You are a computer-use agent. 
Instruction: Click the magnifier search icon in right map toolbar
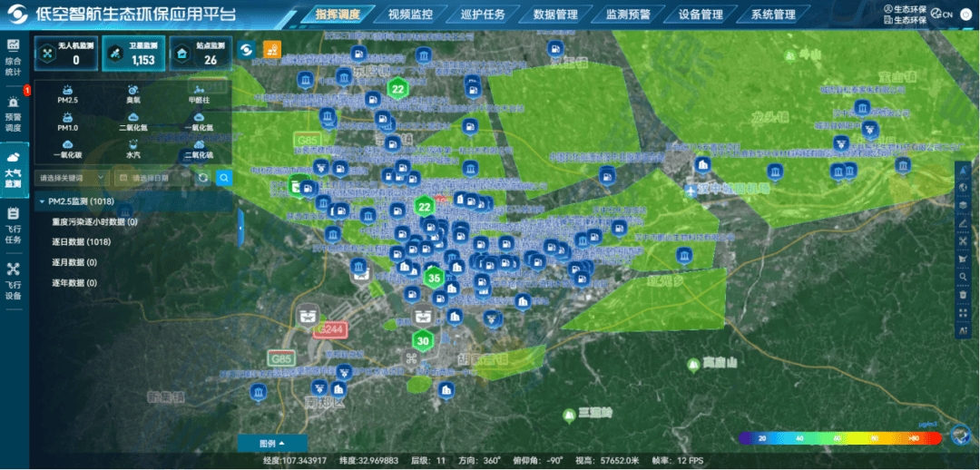point(963,277)
